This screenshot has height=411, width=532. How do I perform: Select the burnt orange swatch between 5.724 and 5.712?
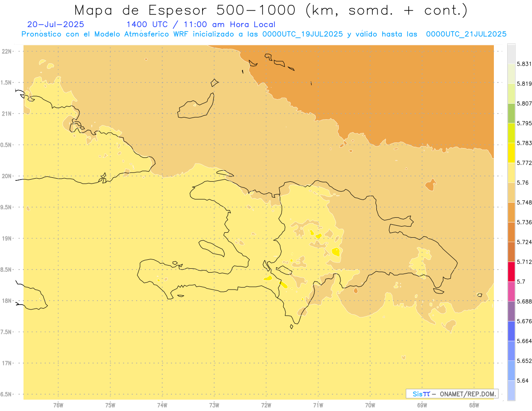(x=511, y=251)
